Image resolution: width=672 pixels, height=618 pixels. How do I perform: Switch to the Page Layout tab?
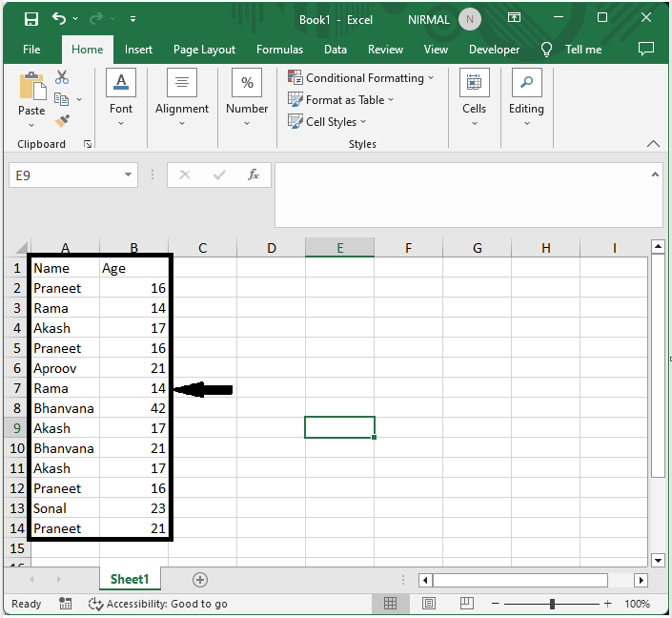click(204, 50)
